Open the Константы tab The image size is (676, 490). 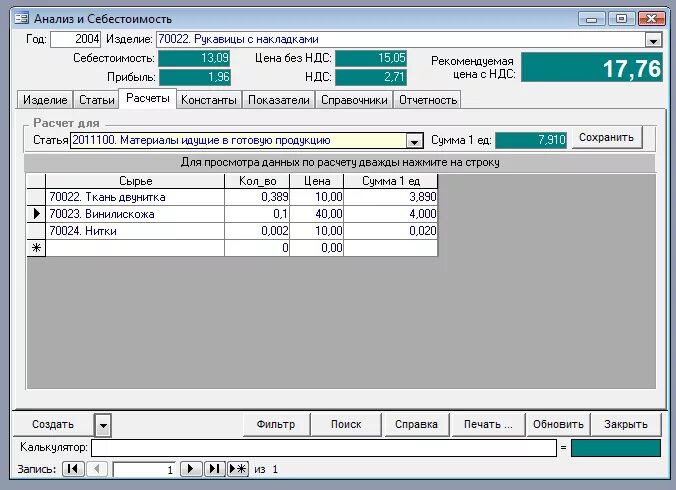[x=209, y=100]
